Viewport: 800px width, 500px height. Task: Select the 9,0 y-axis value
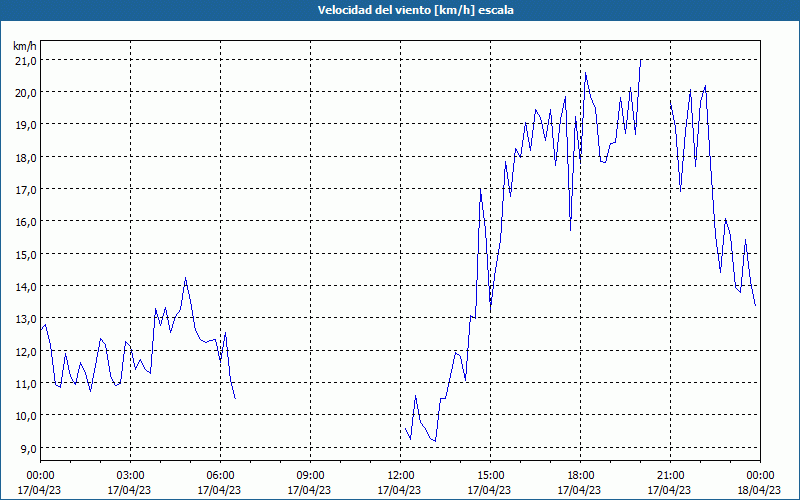(28, 449)
